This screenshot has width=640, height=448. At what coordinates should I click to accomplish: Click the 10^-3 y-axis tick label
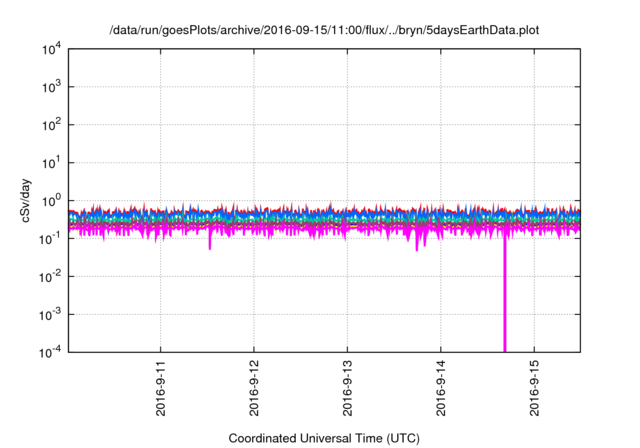point(51,314)
